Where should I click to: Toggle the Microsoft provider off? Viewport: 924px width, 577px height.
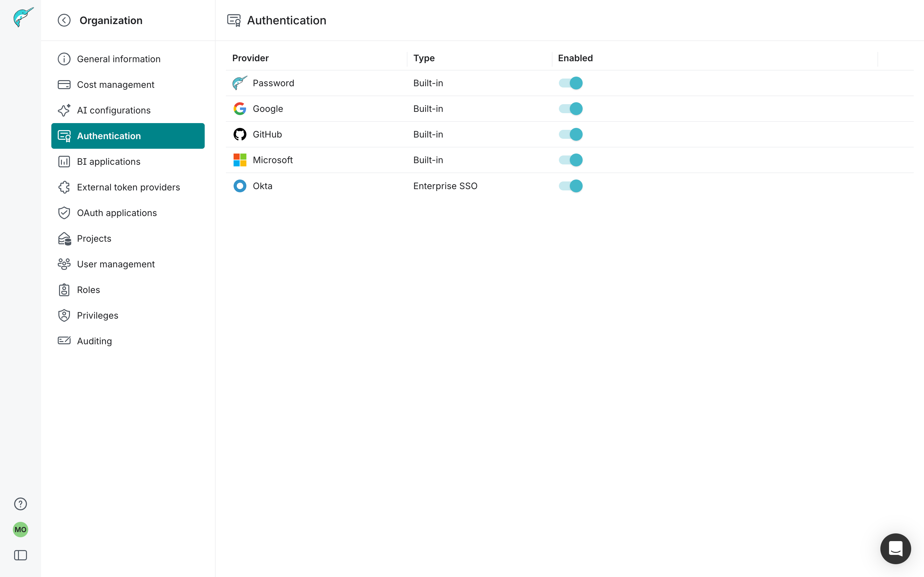(570, 160)
